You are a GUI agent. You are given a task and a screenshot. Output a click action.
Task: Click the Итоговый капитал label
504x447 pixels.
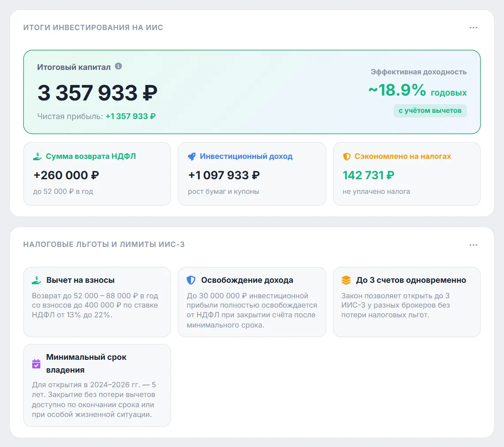click(x=73, y=67)
